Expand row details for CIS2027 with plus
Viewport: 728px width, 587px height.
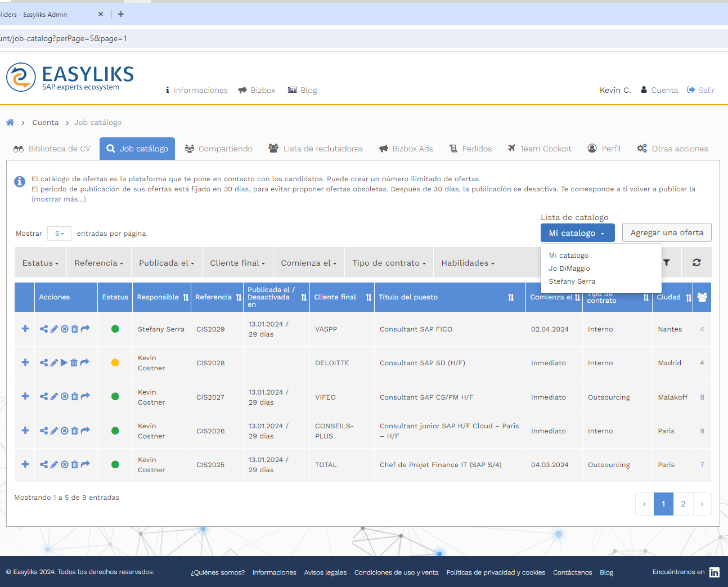[25, 396]
